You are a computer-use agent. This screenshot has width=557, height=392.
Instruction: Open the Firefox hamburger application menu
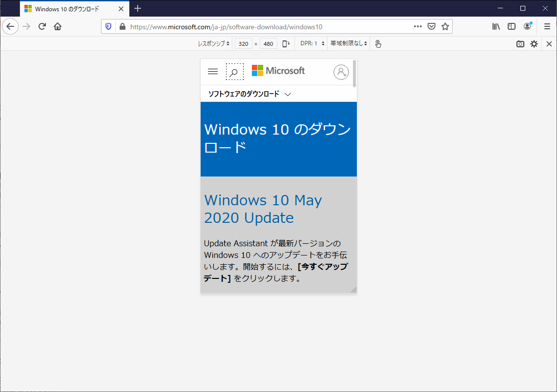547,27
